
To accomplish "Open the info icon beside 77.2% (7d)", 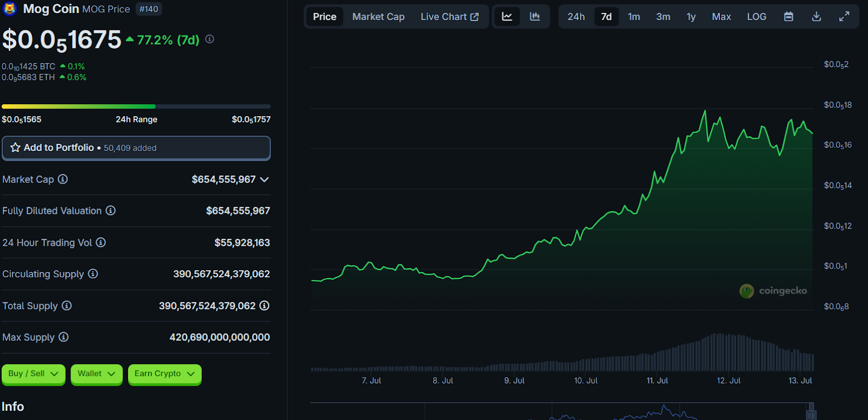I will click(210, 39).
